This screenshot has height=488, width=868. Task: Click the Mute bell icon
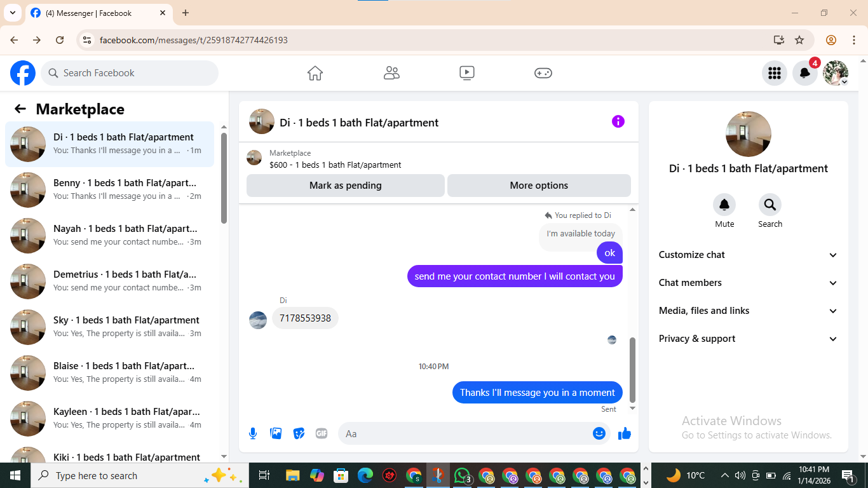724,205
